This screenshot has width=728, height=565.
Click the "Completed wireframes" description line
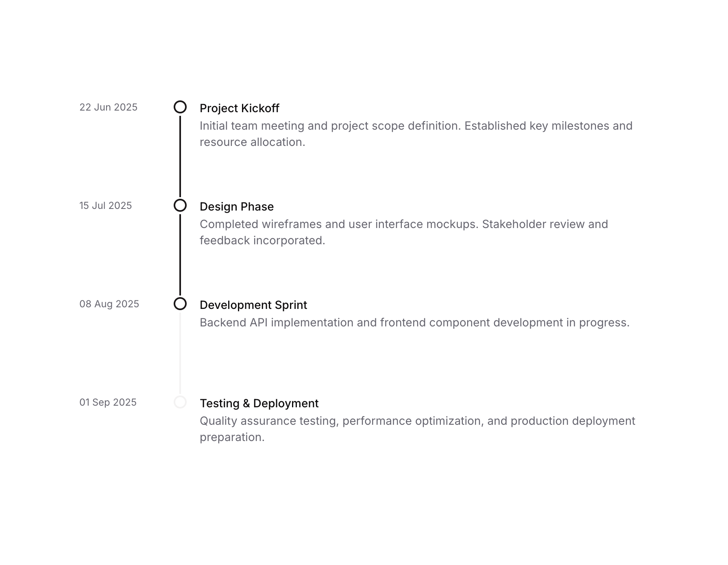[x=404, y=224]
